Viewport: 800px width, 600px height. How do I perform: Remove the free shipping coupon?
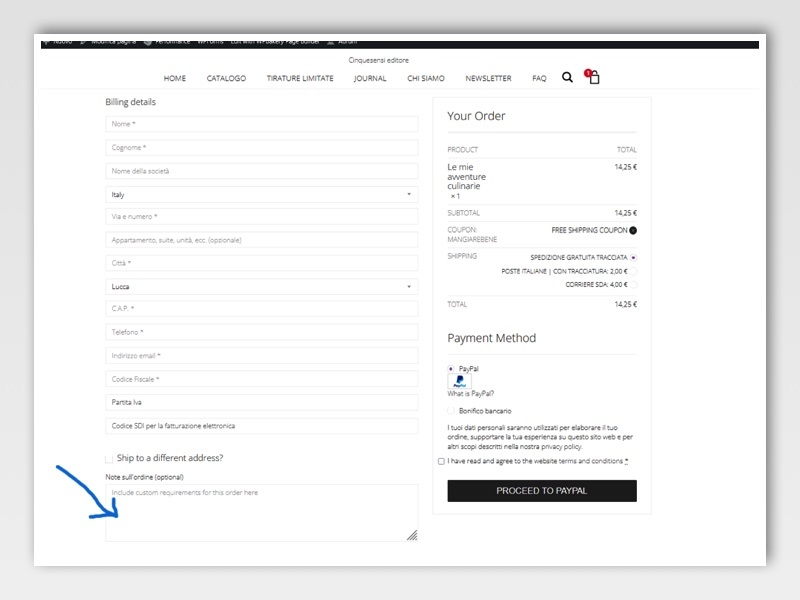click(x=633, y=230)
